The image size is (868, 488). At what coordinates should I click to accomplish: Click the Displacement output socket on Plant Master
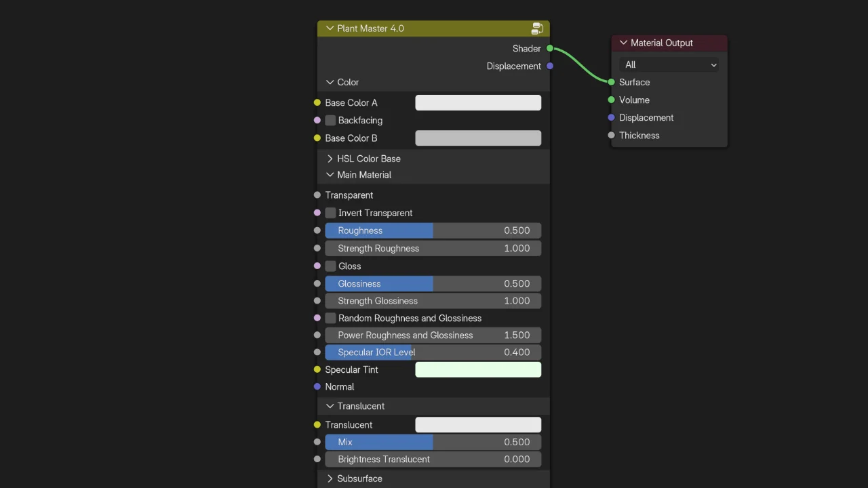click(x=550, y=66)
